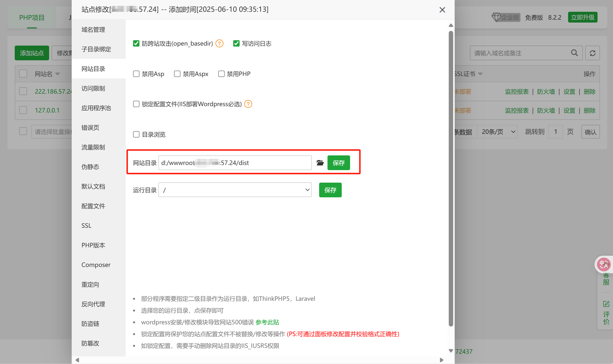The image size is (613, 364).
Task: Check the 禁用PHP checkbox
Action: point(221,74)
